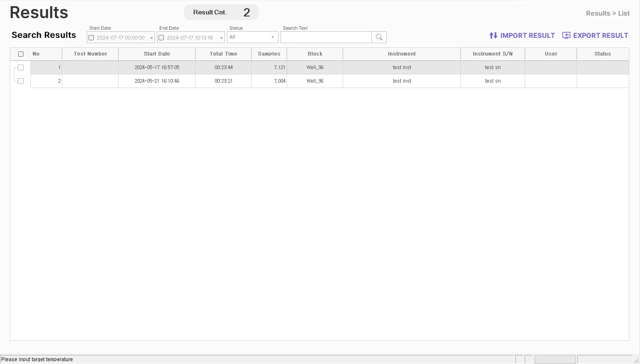Sort by the Instrument column header
This screenshot has height=364, width=640.
[402, 54]
